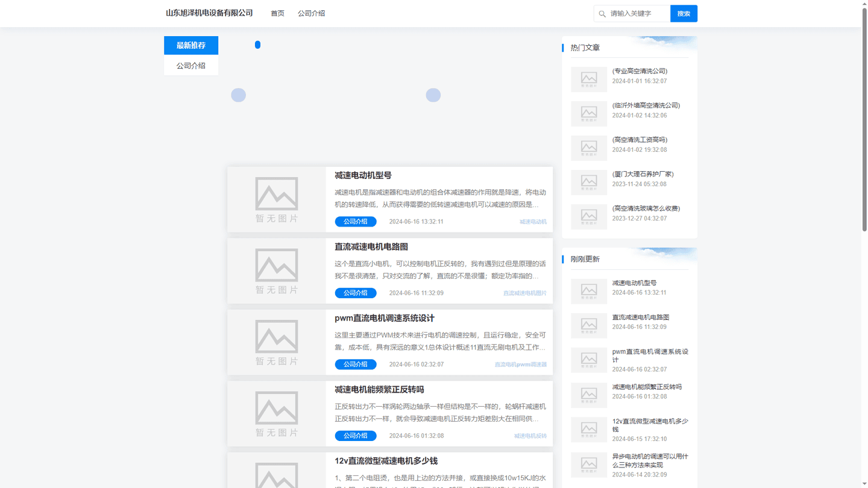This screenshot has height=488, width=868.
Task: Open article 直流减速电机电路图 in main list
Action: pyautogui.click(x=371, y=247)
